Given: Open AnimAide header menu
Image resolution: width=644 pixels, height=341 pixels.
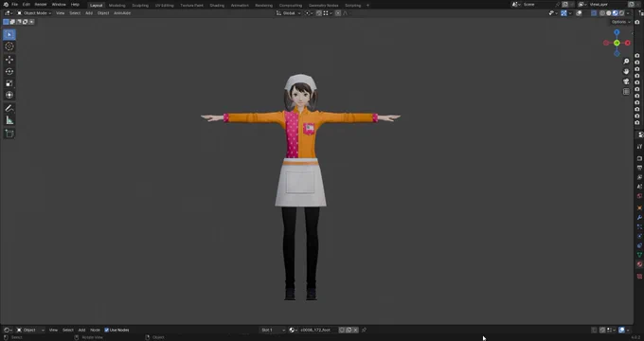Looking at the screenshot, I should [122, 13].
